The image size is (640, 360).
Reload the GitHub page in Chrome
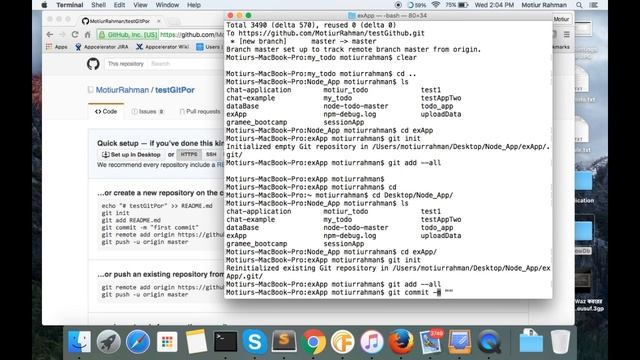pyautogui.click(x=75, y=35)
